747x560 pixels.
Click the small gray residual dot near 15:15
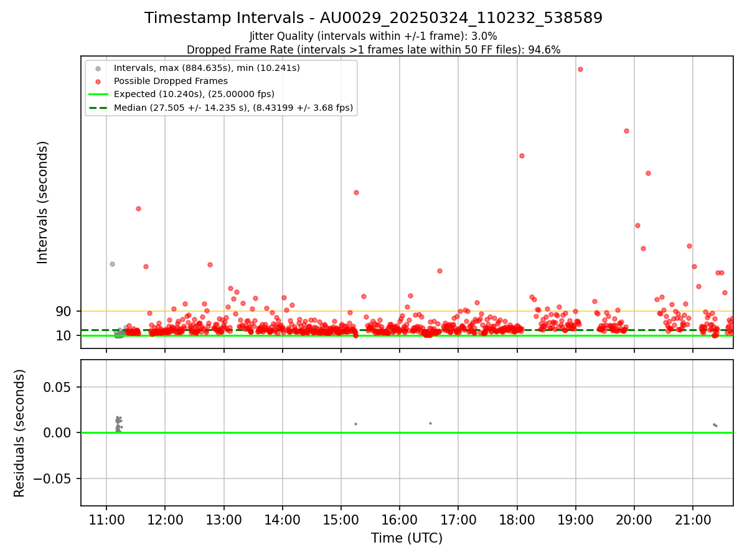pos(355,424)
